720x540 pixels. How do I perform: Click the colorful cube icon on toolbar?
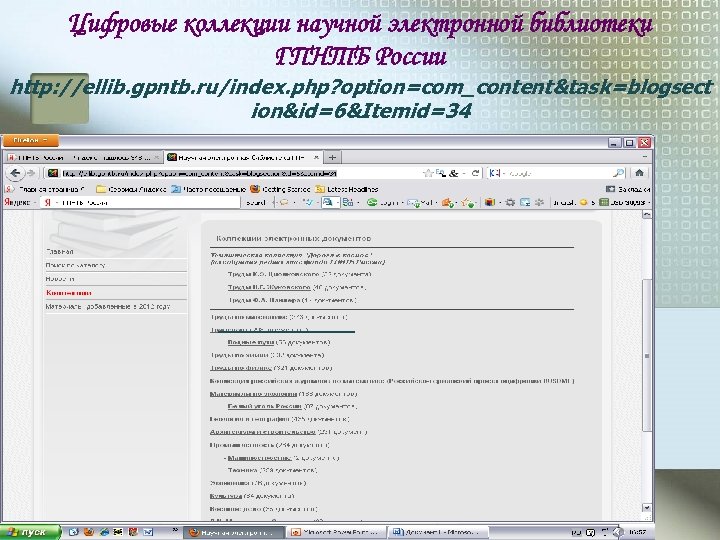[490, 202]
